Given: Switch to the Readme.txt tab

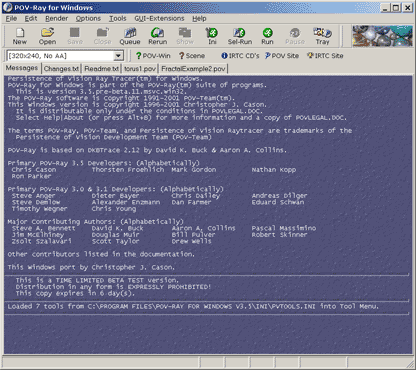Looking at the screenshot, I should 101,69.
